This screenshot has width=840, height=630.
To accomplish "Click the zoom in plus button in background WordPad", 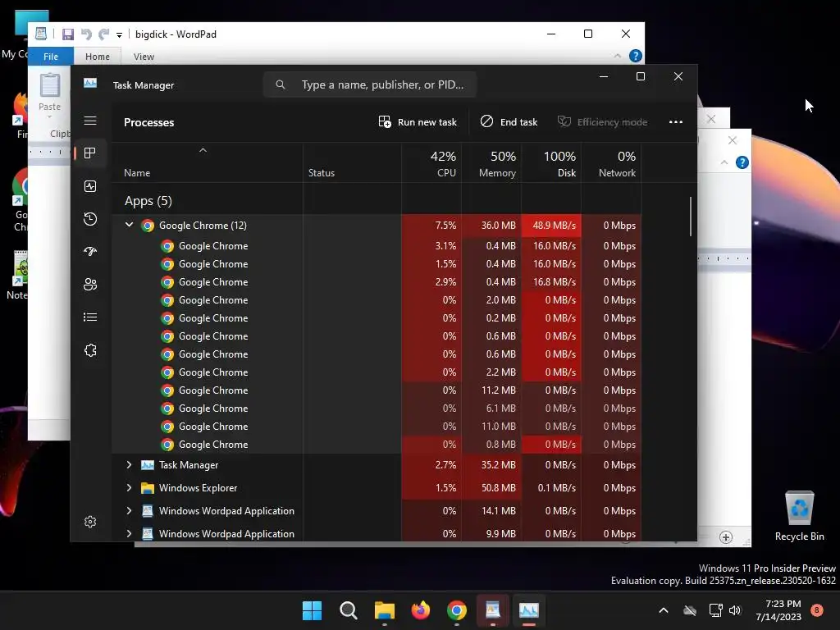I will coord(726,537).
